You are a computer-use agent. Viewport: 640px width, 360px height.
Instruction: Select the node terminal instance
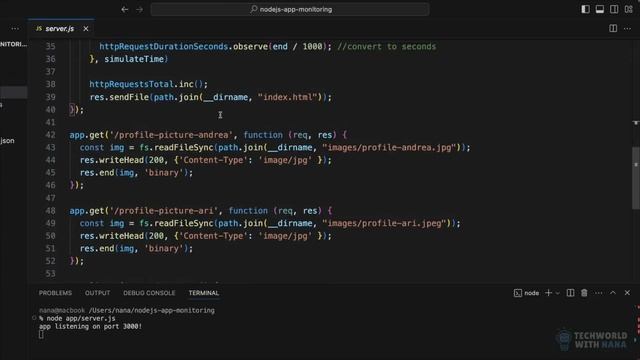527,293
